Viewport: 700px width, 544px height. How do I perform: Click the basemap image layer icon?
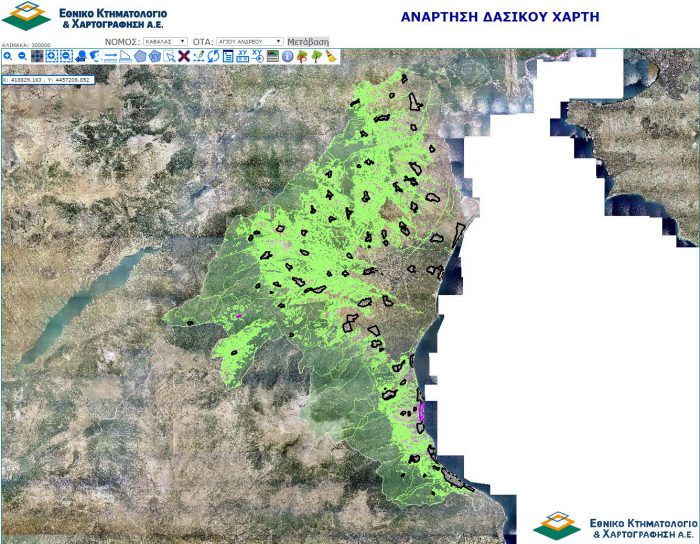[272, 56]
